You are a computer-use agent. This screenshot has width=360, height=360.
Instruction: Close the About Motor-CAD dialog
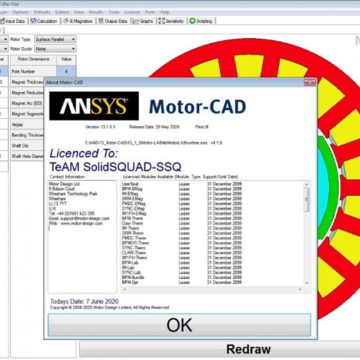click(310, 82)
